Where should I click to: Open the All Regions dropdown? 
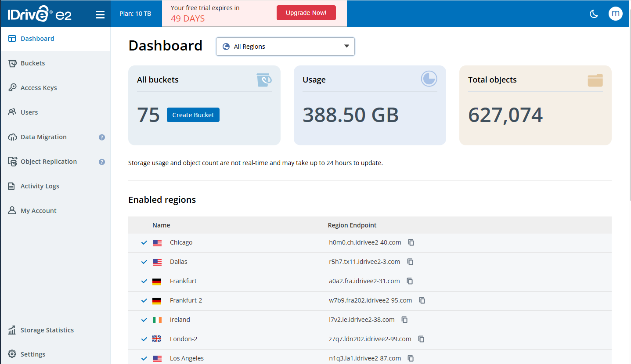(x=285, y=47)
